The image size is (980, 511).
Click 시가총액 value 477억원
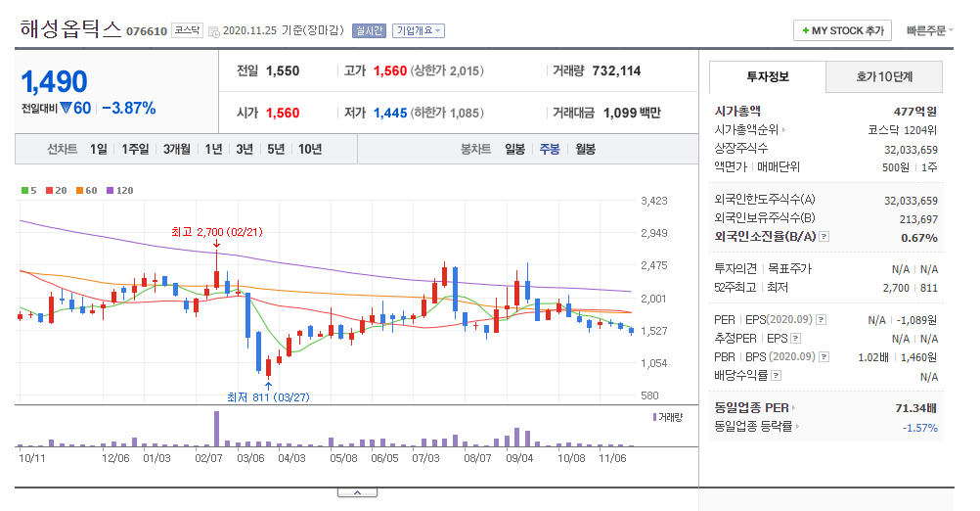point(915,112)
